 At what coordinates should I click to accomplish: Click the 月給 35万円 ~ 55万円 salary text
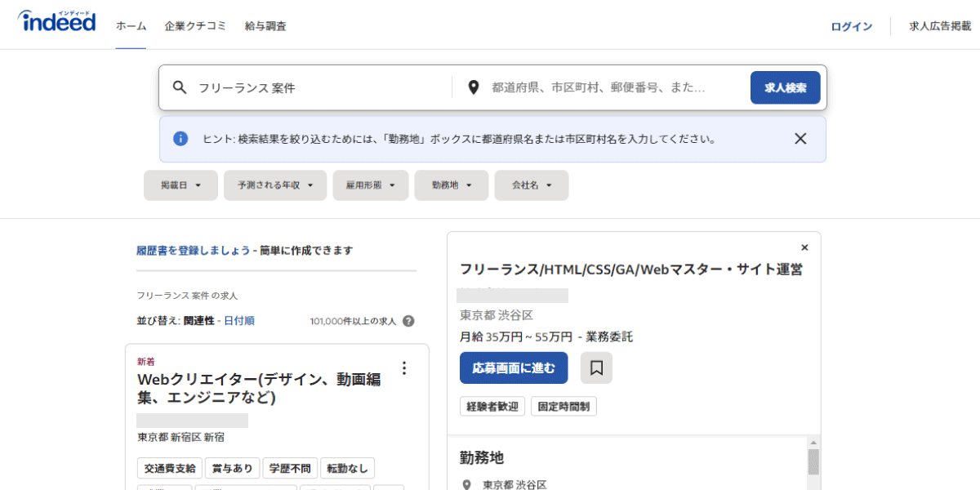(x=514, y=336)
